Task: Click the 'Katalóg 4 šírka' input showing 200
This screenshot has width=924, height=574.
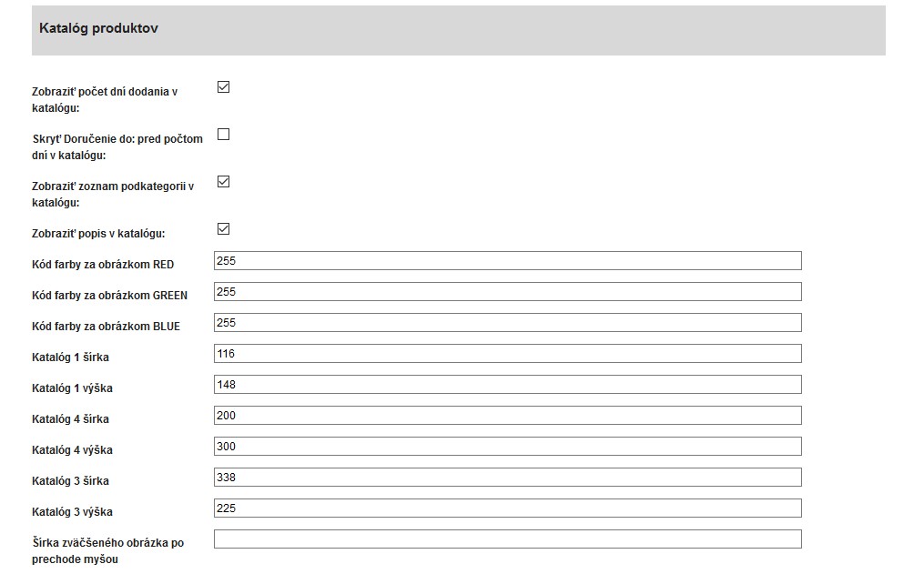Action: tap(507, 416)
